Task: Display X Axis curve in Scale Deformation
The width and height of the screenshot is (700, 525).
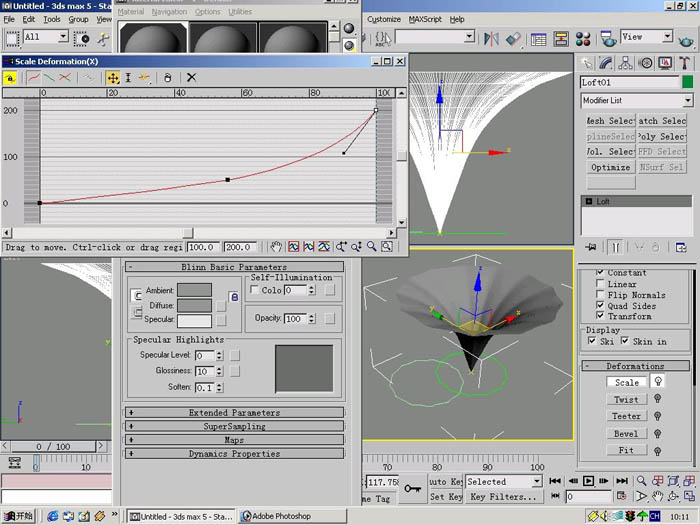Action: 33,78
